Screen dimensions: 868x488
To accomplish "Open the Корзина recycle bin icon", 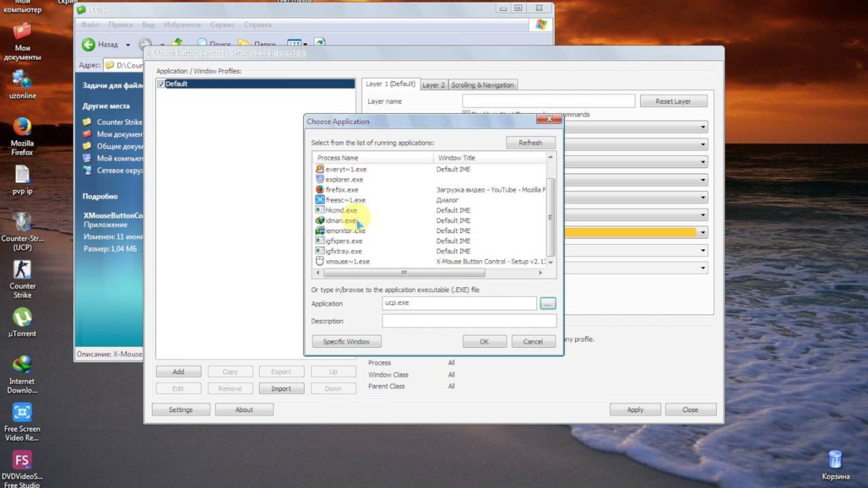I will [x=835, y=466].
